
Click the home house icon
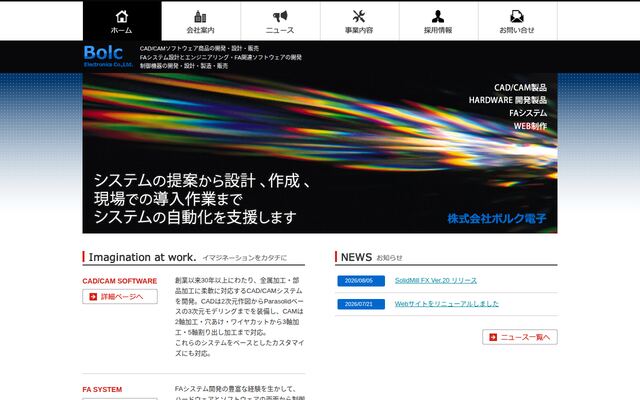[122, 16]
